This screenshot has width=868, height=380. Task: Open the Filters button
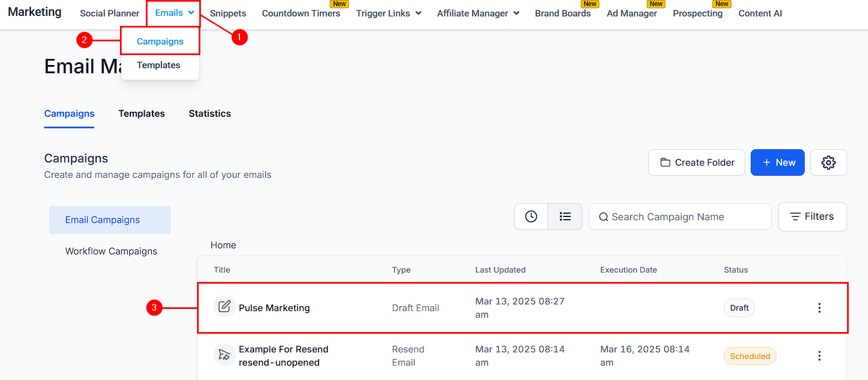coord(812,216)
